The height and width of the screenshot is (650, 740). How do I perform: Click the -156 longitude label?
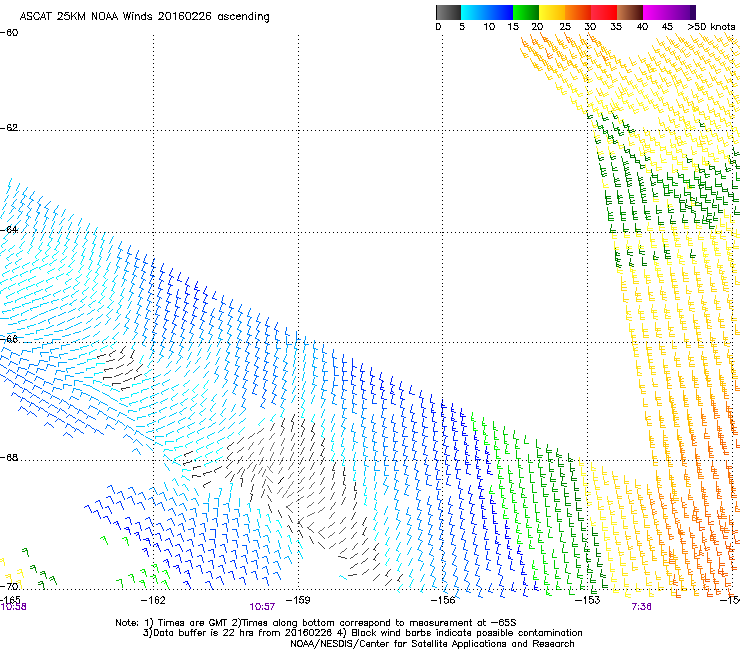tap(443, 600)
